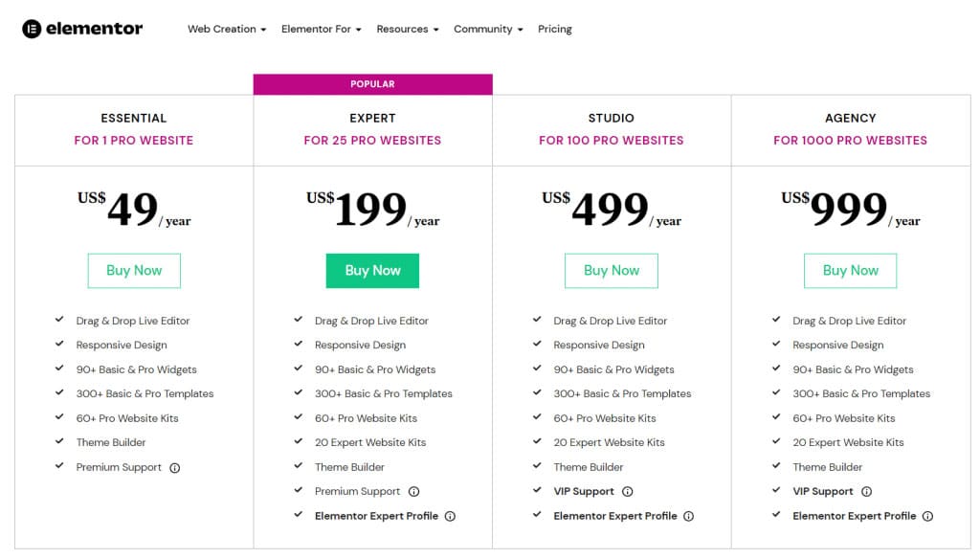This screenshot has height=558, width=980.
Task: Click the magenta POPULAR banner
Action: tap(372, 84)
